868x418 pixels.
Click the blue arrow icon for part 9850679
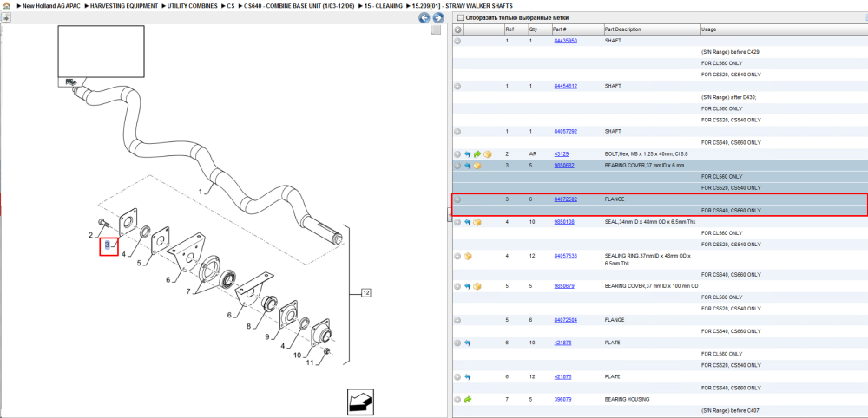coord(467,286)
